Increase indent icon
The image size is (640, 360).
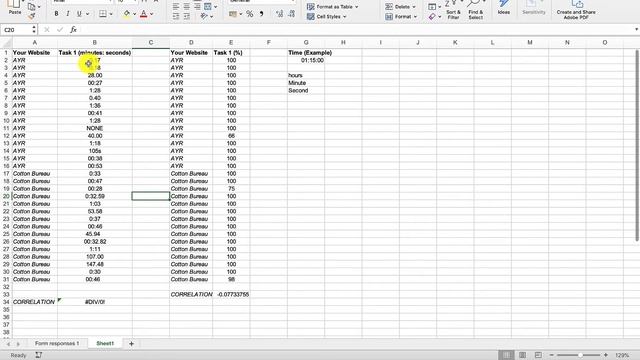point(187,16)
